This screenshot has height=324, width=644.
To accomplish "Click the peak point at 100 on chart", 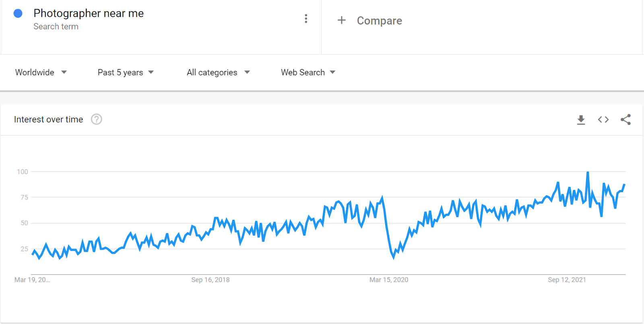I will (588, 172).
